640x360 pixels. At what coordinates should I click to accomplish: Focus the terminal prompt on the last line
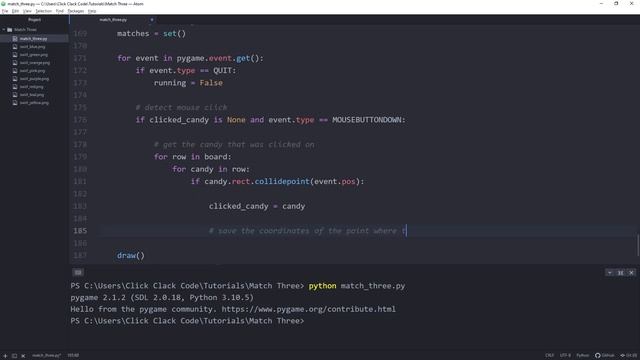[187, 321]
